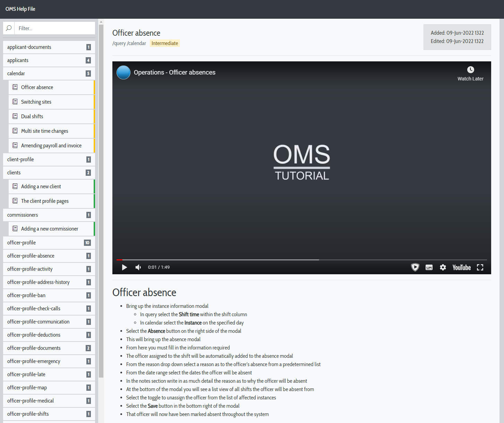Screen dimensions: 504x423
Task: Click the page scrollbar on right edge
Action: [502, 221]
